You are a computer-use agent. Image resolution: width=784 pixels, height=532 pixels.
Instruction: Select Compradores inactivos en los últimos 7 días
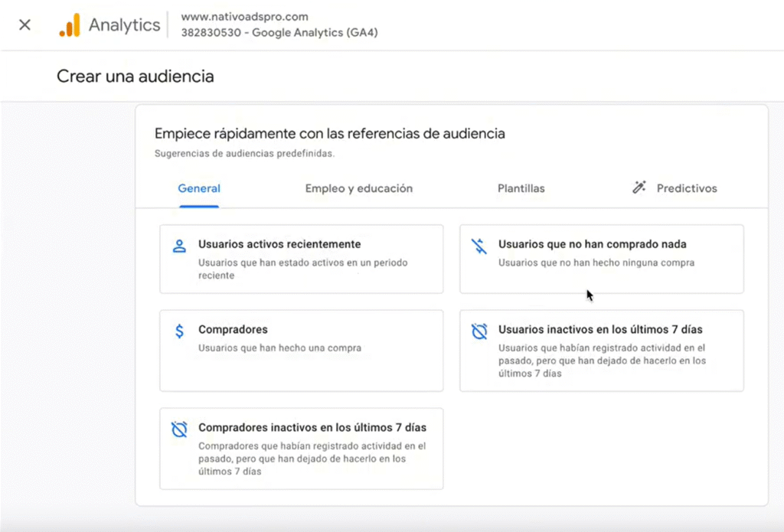click(x=302, y=449)
